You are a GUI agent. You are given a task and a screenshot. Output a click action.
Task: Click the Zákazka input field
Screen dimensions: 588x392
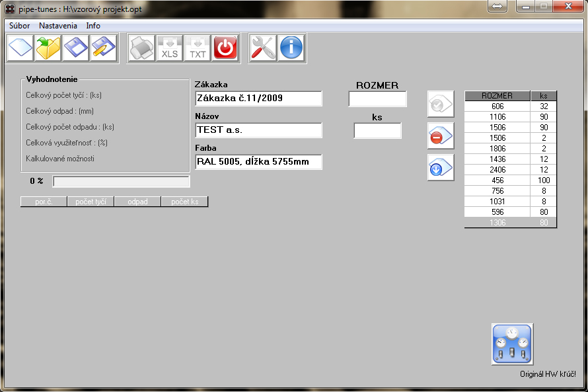point(258,98)
